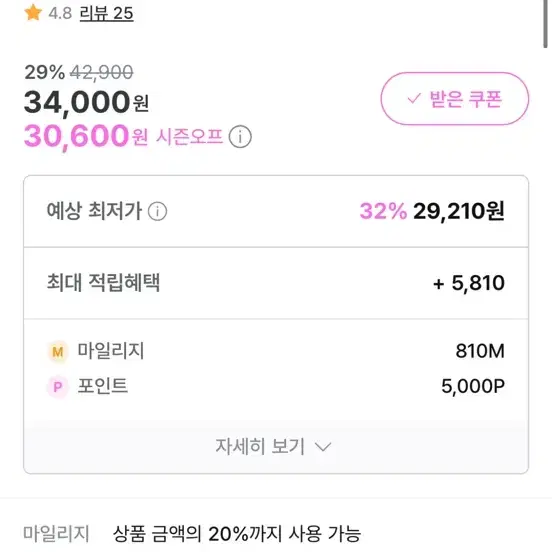
Task: Select the 포인트 row label
Action: (102, 386)
